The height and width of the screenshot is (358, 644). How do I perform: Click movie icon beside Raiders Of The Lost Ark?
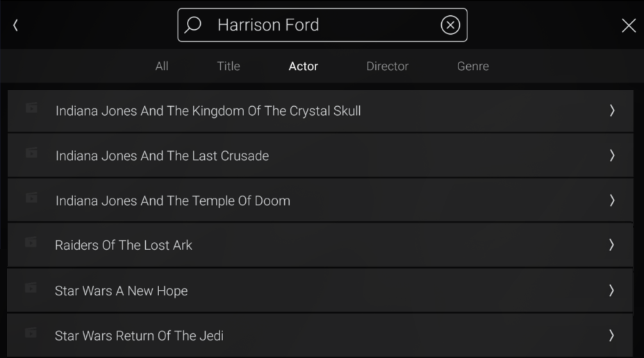click(31, 242)
